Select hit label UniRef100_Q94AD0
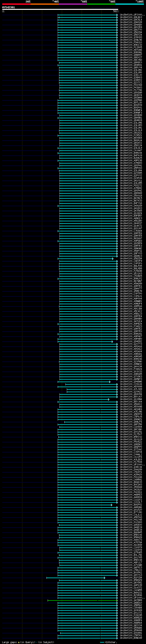 point(131,25)
